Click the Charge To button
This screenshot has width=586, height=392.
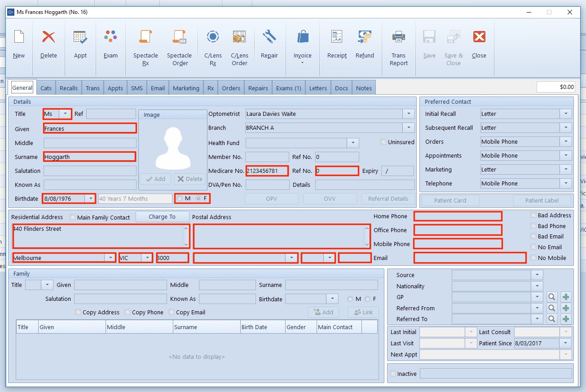coord(162,216)
